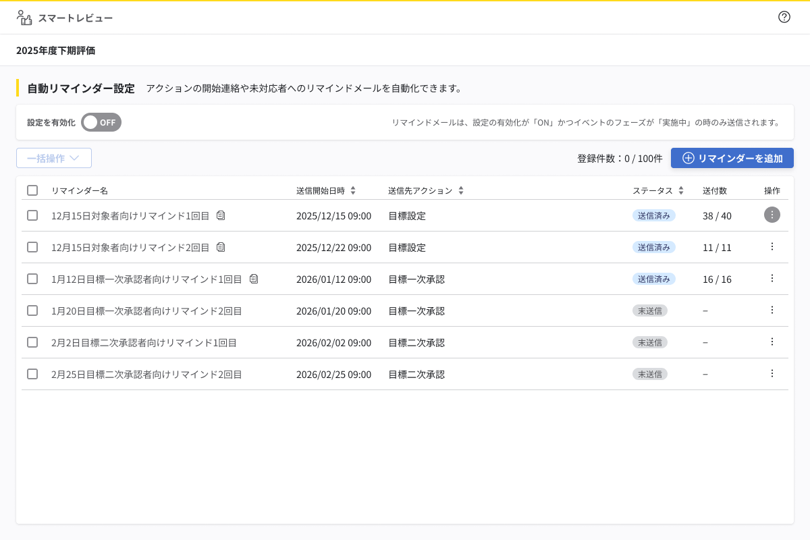Click reminder name 1月12日目標一次承認者向けリマインド1回目
The width and height of the screenshot is (810, 540).
pyautogui.click(x=147, y=280)
